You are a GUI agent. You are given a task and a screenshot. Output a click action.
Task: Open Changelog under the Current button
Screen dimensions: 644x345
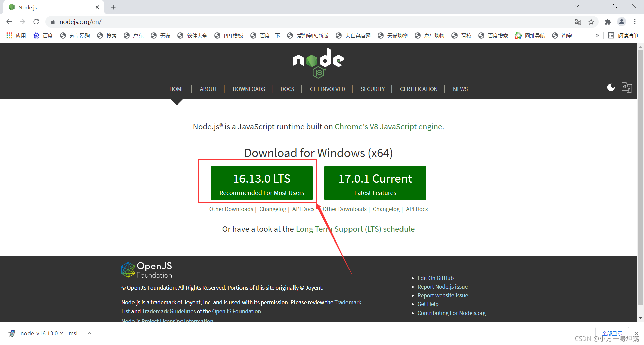tap(386, 209)
